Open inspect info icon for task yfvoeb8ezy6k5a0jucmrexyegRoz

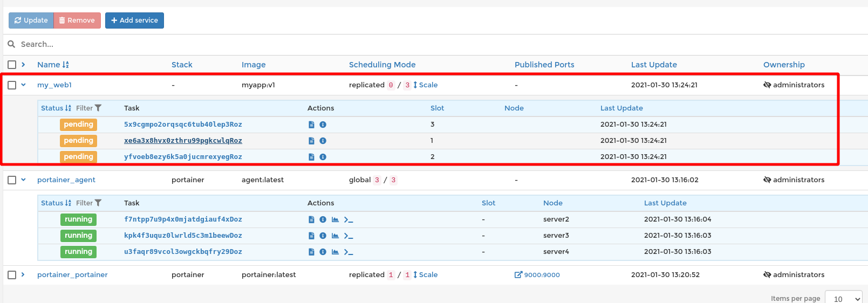(x=323, y=157)
